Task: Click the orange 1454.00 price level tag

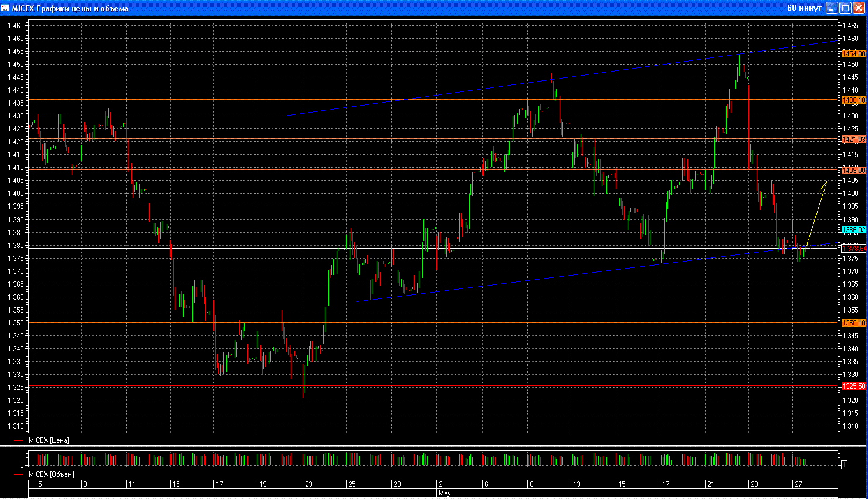Action: tap(853, 53)
